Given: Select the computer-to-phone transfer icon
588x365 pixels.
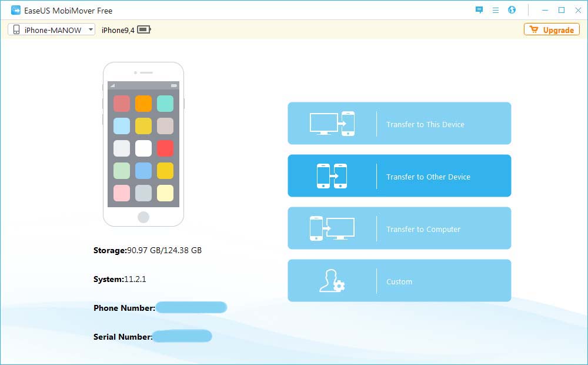Looking at the screenshot, I should coord(332,123).
